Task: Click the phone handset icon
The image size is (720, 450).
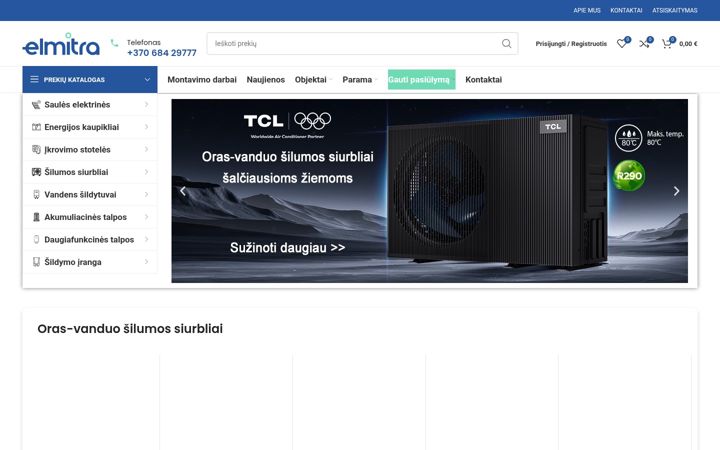Action: click(x=114, y=43)
